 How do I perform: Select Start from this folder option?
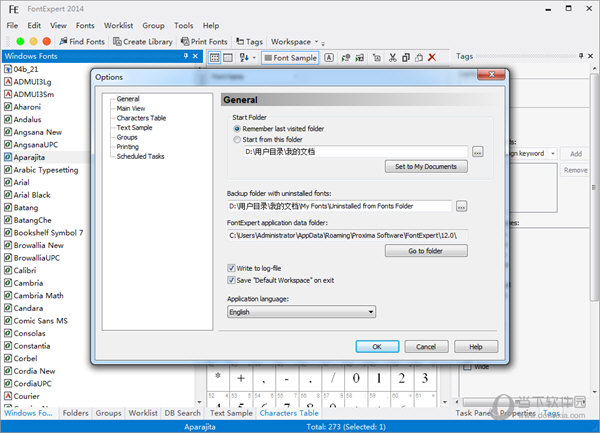[x=269, y=140]
